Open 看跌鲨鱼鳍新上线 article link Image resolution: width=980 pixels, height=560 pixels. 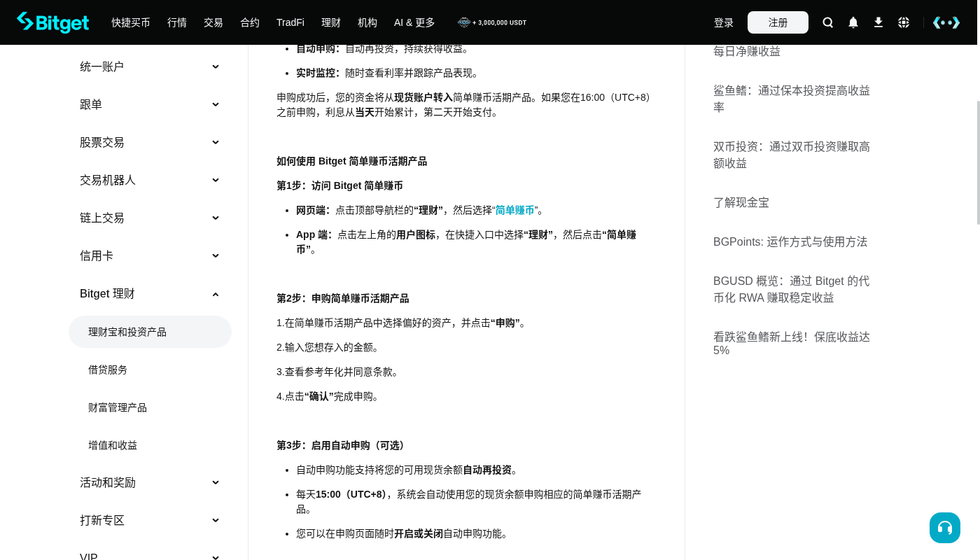click(x=792, y=343)
